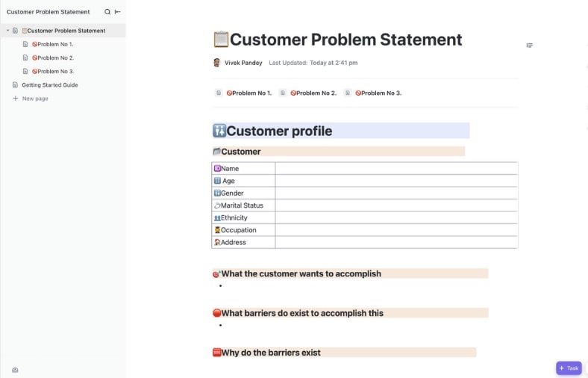588x378 pixels.
Task: Collapse the sidebar using the collapse icon
Action: point(118,12)
